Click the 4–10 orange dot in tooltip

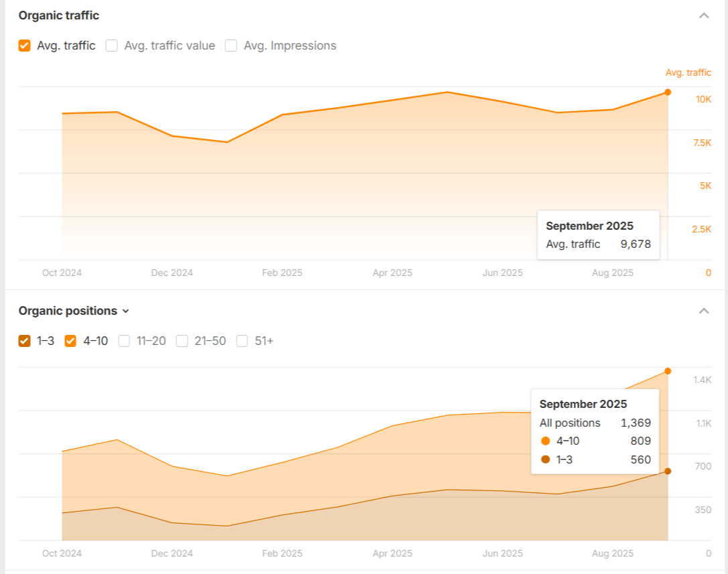pos(545,441)
